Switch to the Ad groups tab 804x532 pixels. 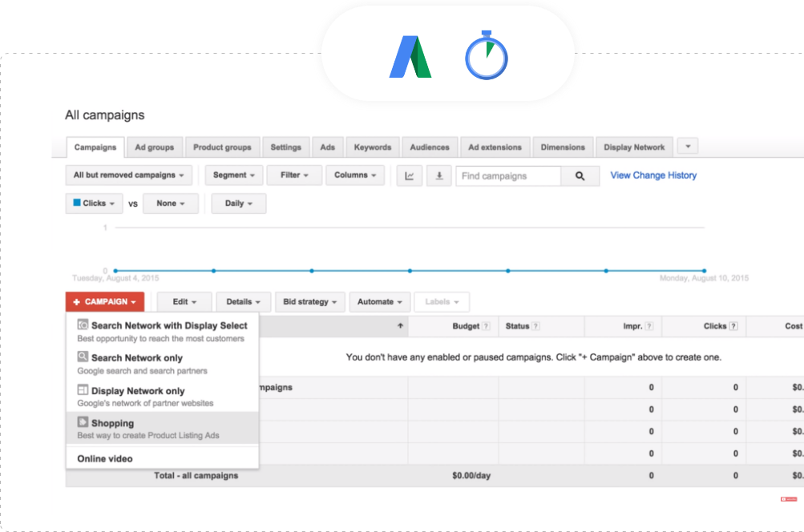pyautogui.click(x=155, y=147)
